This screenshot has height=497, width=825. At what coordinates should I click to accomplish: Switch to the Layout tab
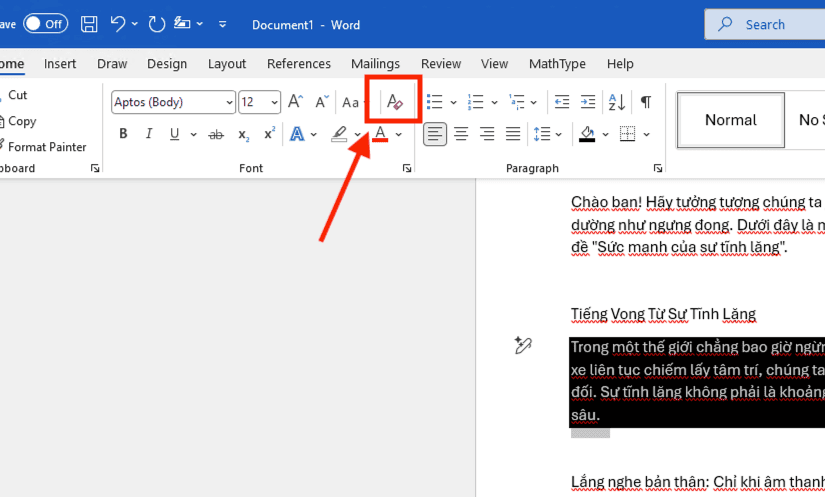click(x=227, y=64)
